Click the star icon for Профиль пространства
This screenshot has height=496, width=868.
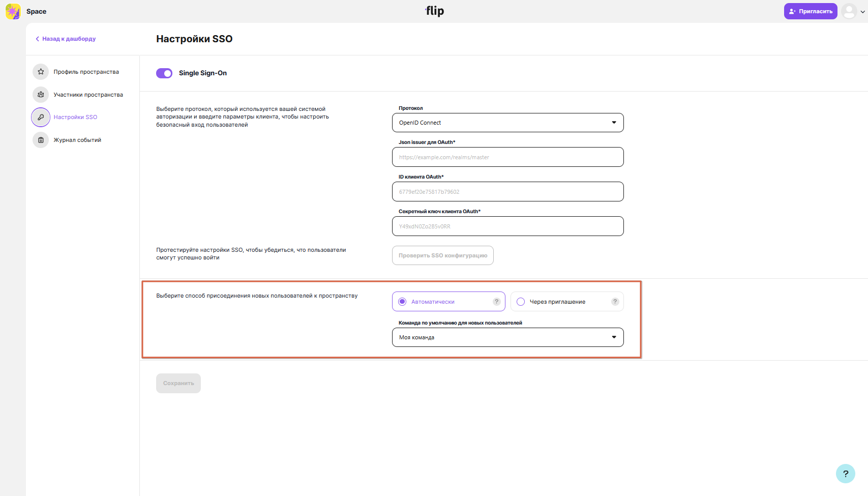tap(41, 72)
